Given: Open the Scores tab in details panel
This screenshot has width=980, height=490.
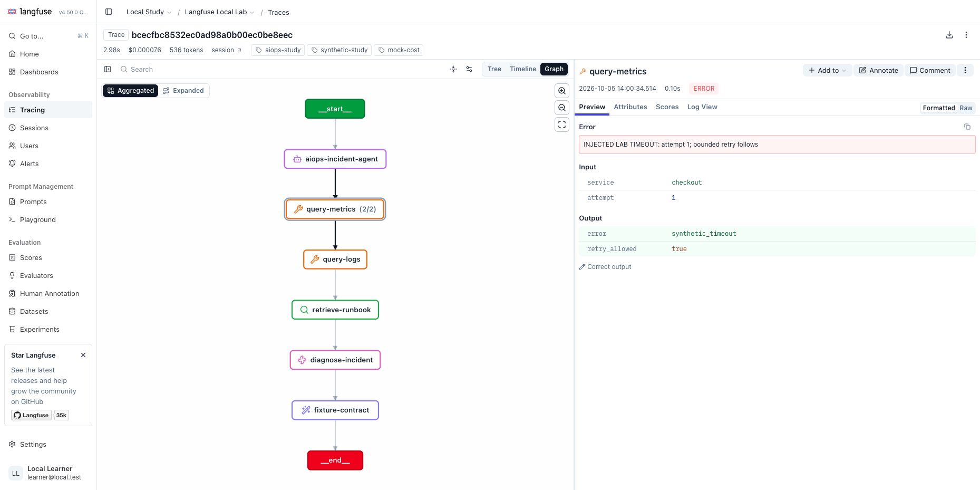Looking at the screenshot, I should (x=667, y=107).
